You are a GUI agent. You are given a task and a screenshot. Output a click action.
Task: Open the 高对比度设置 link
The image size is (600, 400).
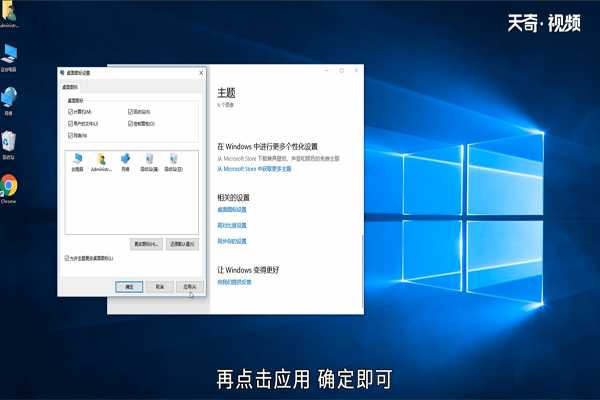tap(232, 225)
